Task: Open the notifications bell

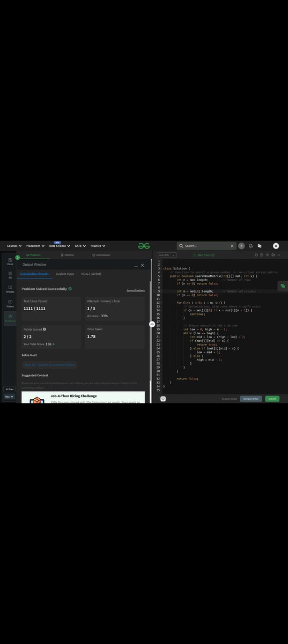Action: [x=250, y=246]
